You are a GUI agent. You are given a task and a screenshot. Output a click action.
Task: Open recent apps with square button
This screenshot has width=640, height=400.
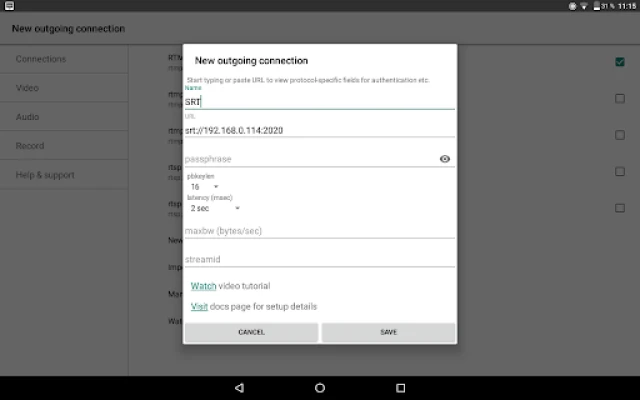tap(401, 387)
